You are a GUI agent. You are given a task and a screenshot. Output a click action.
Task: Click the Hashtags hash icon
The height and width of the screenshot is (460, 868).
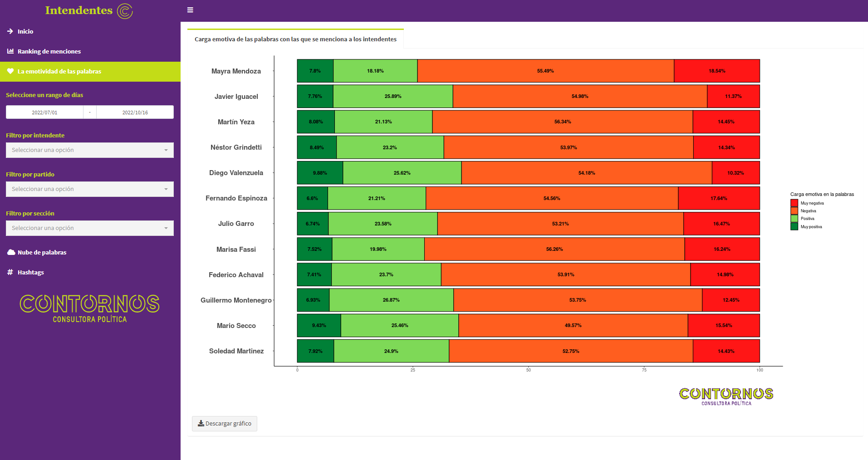point(10,272)
